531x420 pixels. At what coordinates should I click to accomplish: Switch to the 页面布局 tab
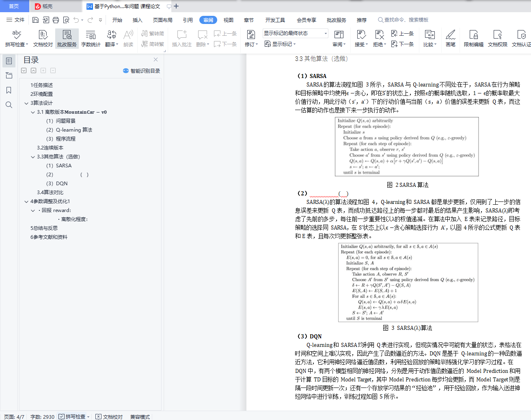tap(163, 20)
